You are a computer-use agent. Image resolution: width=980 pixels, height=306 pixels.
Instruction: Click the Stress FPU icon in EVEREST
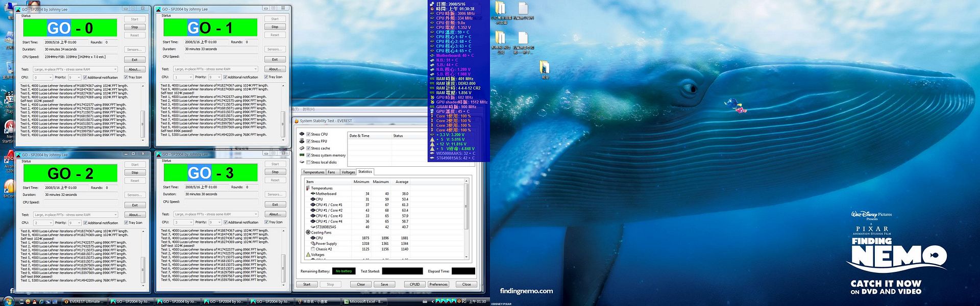302,141
